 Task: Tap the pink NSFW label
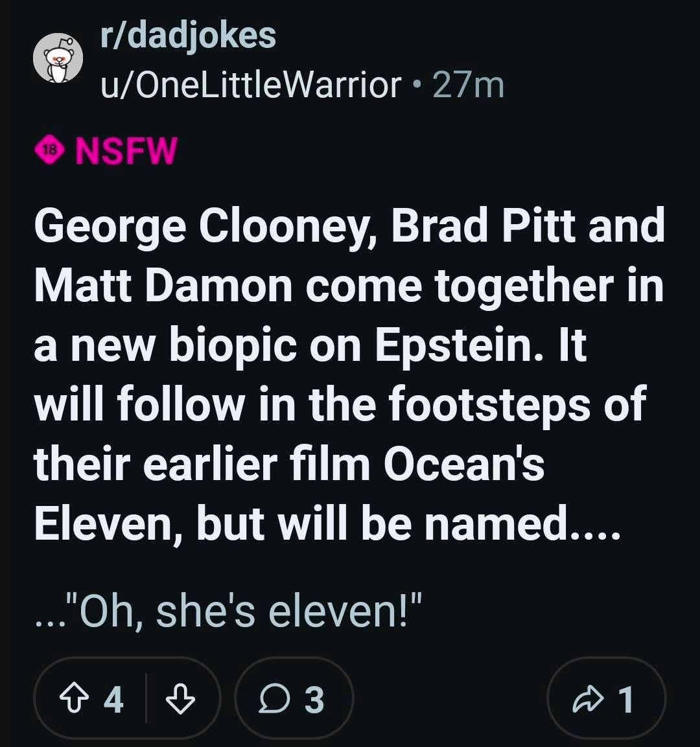[126, 150]
